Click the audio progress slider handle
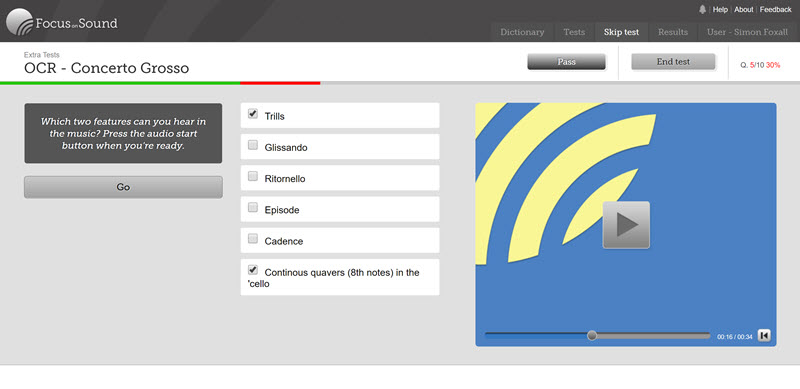Viewport: 800px width, 389px height. point(592,335)
